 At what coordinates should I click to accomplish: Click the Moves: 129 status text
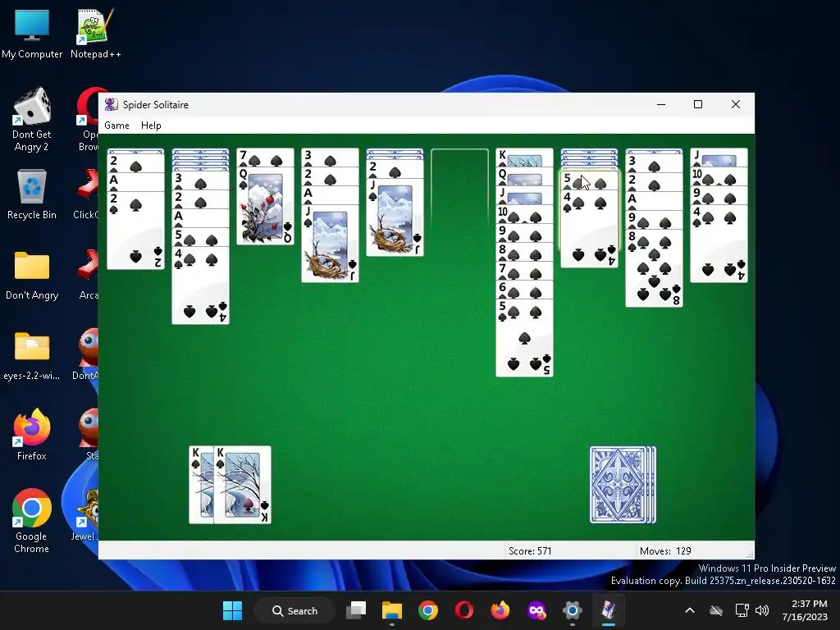(x=665, y=550)
